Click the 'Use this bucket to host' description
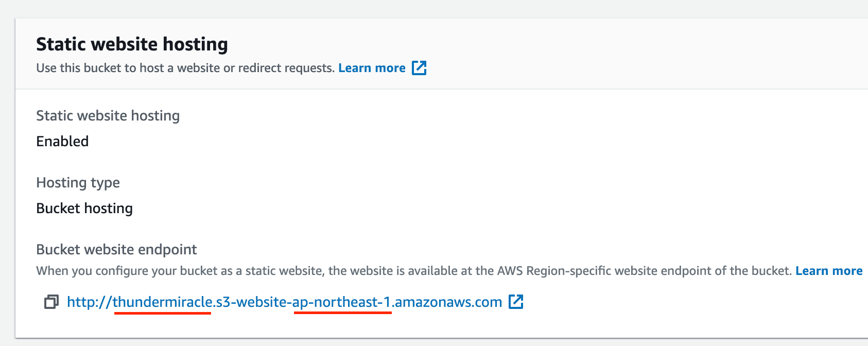The width and height of the screenshot is (868, 346). click(185, 68)
